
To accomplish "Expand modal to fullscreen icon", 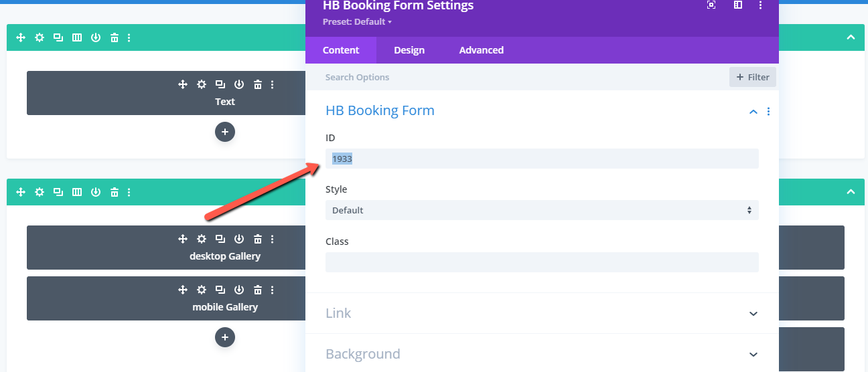I will [x=711, y=5].
